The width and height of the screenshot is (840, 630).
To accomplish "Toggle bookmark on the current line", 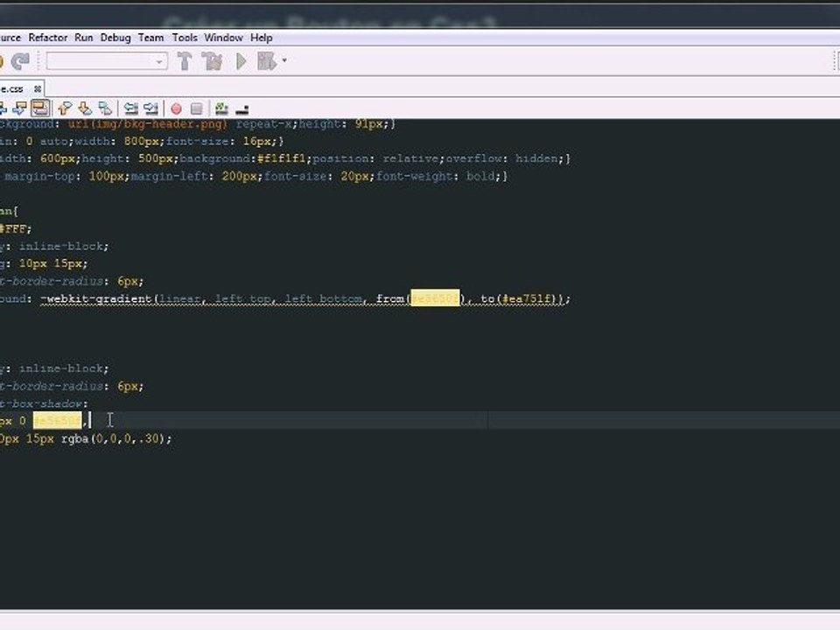I will point(105,108).
